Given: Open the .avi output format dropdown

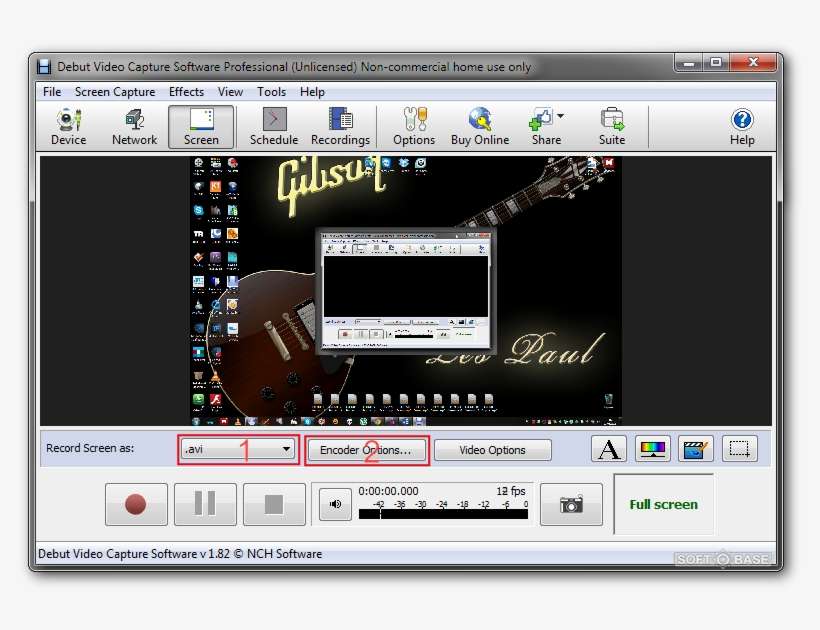Looking at the screenshot, I should click(289, 449).
